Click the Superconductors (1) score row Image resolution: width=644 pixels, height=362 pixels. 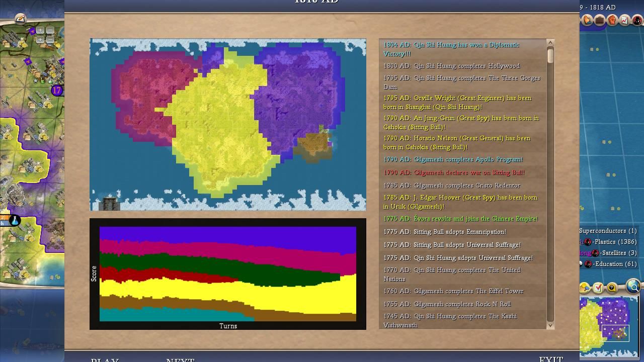pyautogui.click(x=608, y=231)
